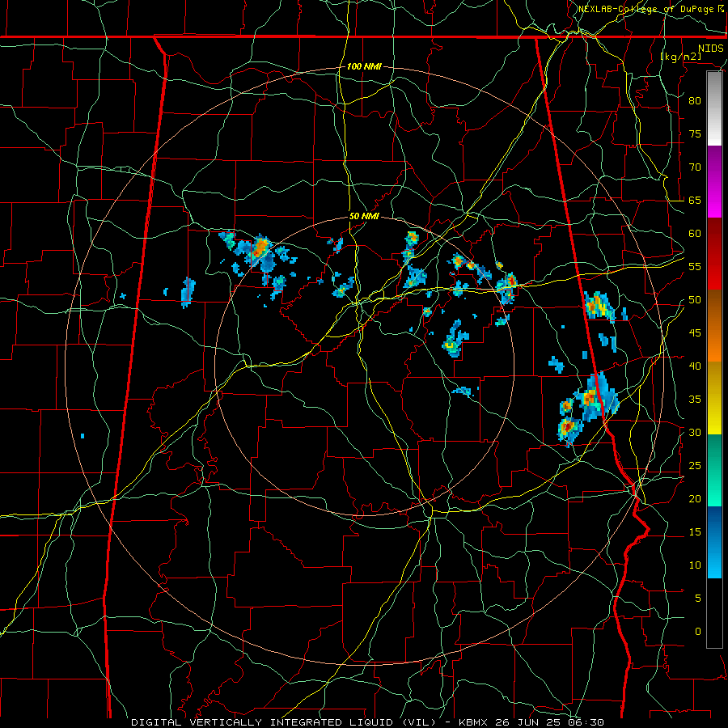Click the 35 value on the color scale

(x=695, y=400)
